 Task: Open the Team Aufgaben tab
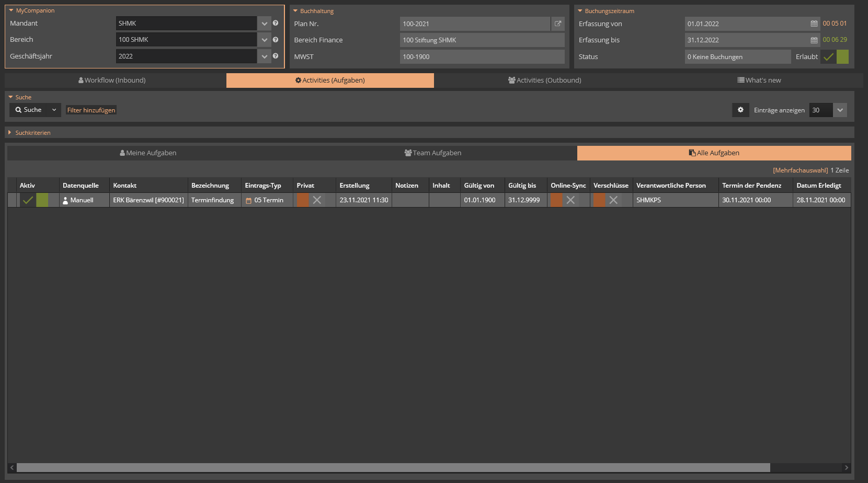coord(433,153)
